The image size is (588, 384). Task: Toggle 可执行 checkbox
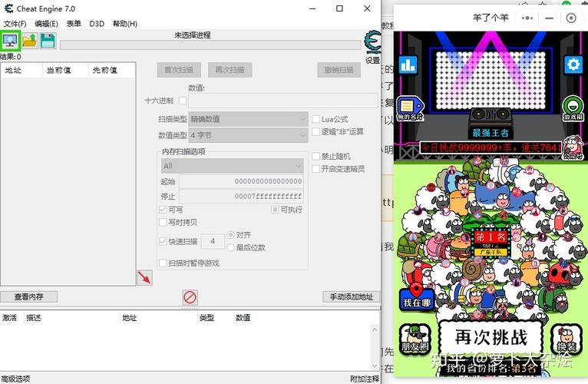coord(275,210)
